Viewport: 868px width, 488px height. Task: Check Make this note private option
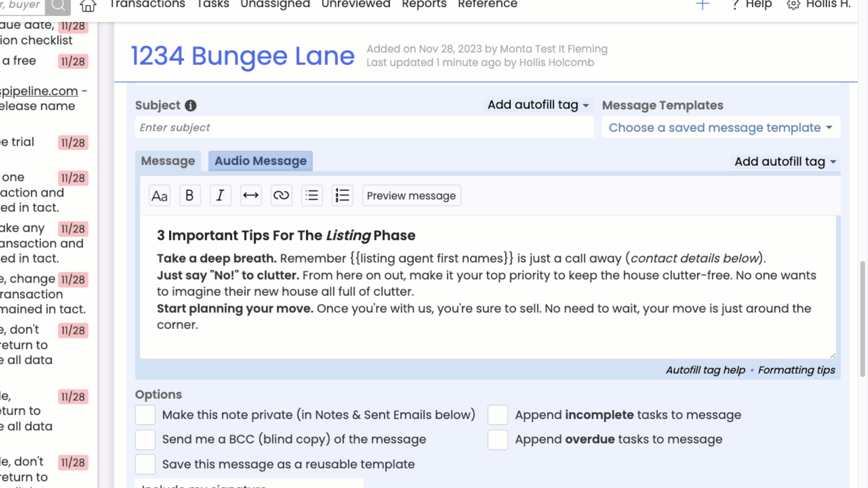145,415
